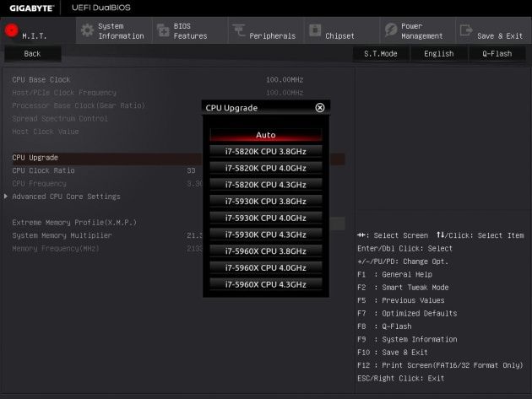Open the Peripherals tab
532x399 pixels.
coord(266,30)
